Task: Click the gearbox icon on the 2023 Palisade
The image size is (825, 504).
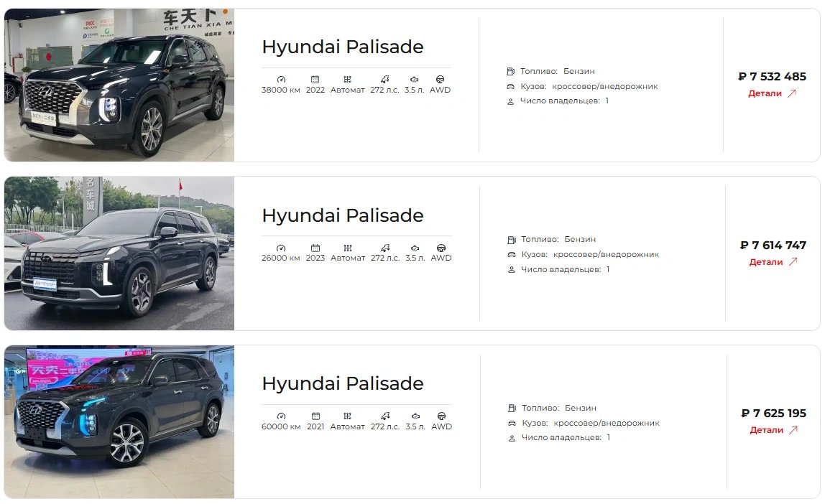Action: [x=348, y=248]
